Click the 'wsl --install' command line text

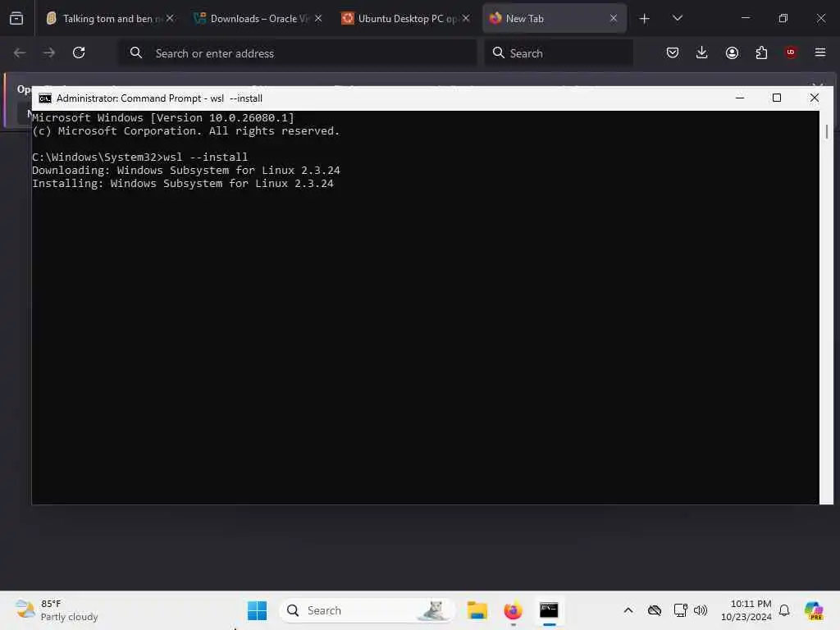[205, 157]
